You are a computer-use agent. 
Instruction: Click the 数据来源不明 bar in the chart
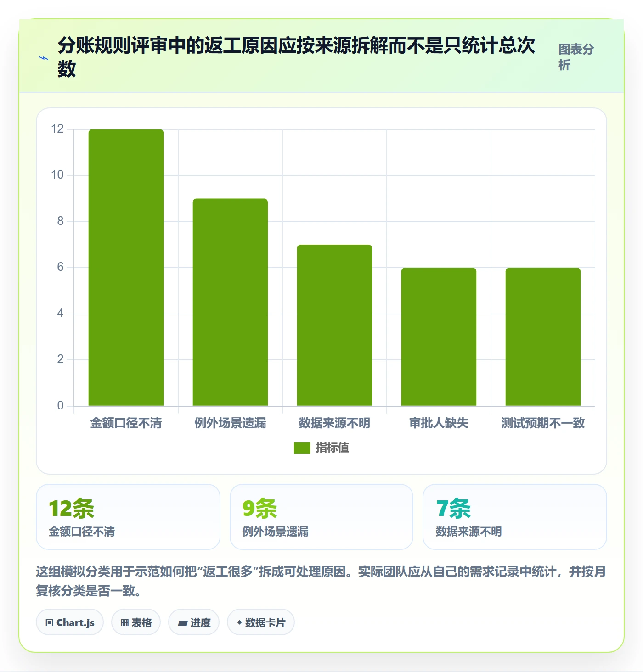pyautogui.click(x=334, y=325)
